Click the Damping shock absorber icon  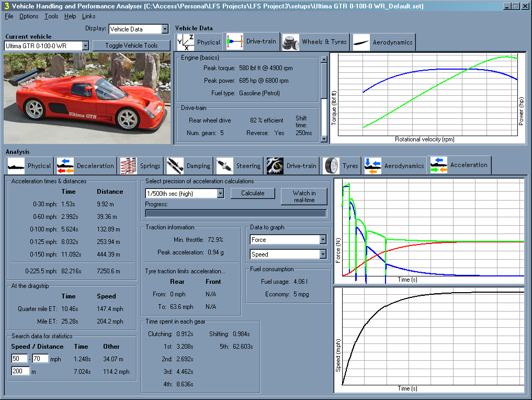[175, 166]
